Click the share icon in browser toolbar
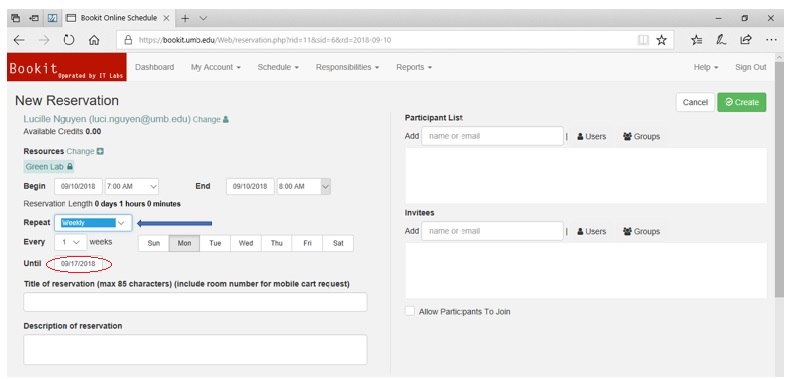Screen dimensions: 786x379 coord(746,40)
